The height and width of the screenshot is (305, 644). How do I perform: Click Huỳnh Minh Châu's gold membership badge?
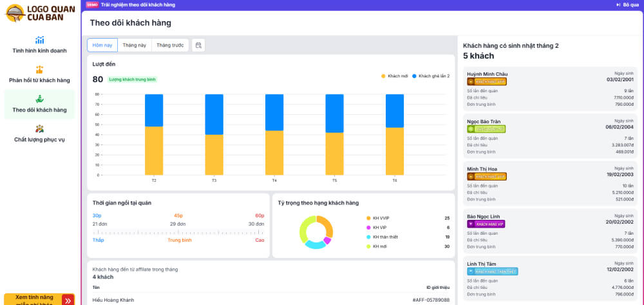(x=487, y=82)
